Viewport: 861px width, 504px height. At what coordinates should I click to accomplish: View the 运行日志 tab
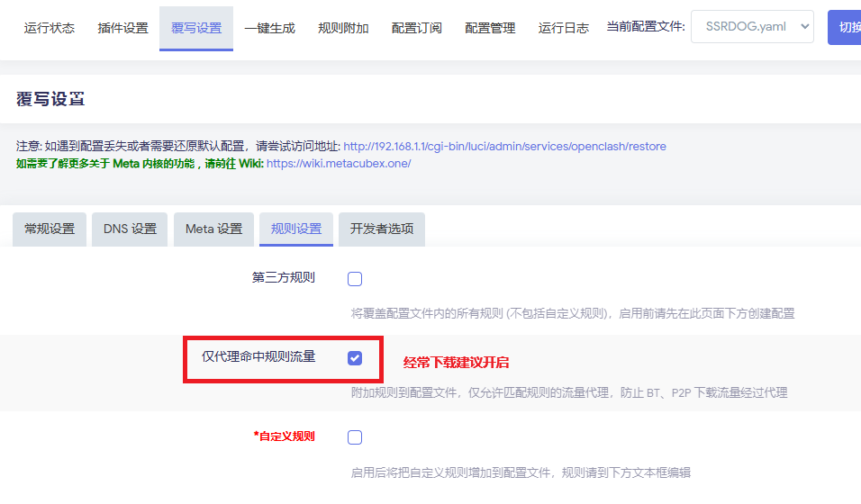[x=564, y=28]
